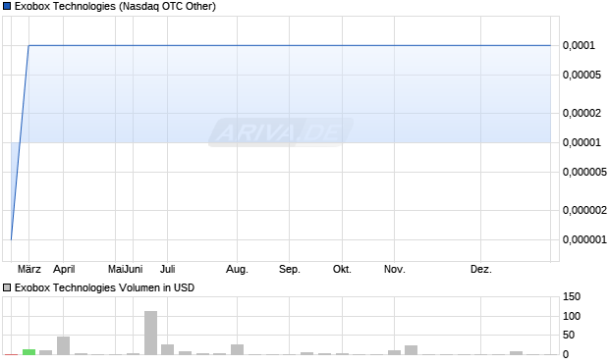Select the 'April' month label
Viewport: 609px width, 364px height.
[64, 269]
